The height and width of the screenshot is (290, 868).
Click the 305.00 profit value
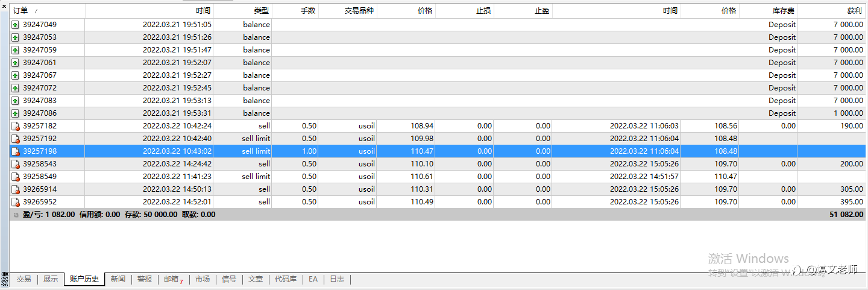(852, 189)
